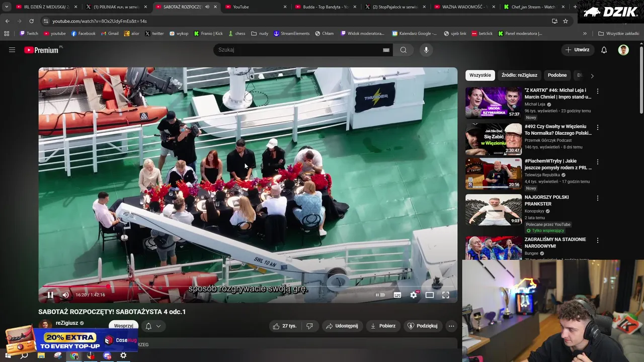Open the Gmail bookmark

point(110,34)
